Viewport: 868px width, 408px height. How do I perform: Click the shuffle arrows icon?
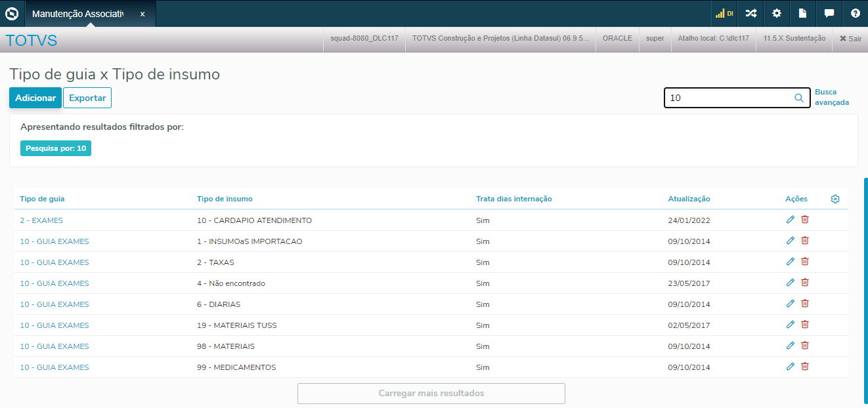click(751, 13)
